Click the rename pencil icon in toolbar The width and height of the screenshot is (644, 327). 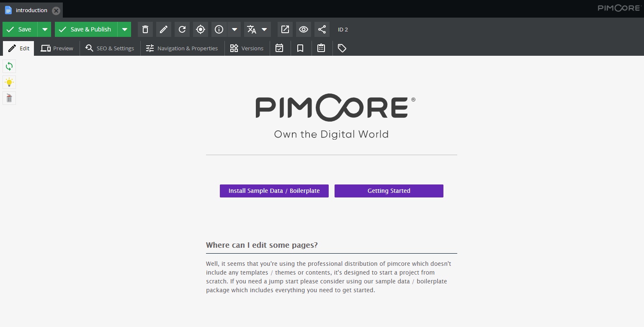(164, 29)
